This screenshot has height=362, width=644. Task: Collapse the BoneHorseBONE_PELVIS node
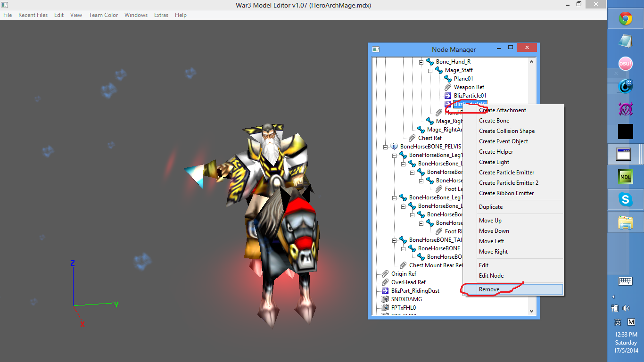point(386,147)
